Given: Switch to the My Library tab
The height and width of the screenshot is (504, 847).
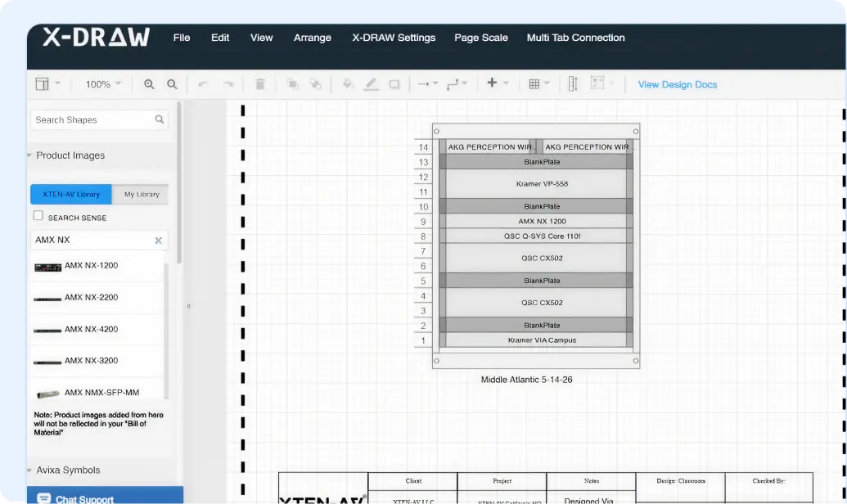Looking at the screenshot, I should 142,194.
